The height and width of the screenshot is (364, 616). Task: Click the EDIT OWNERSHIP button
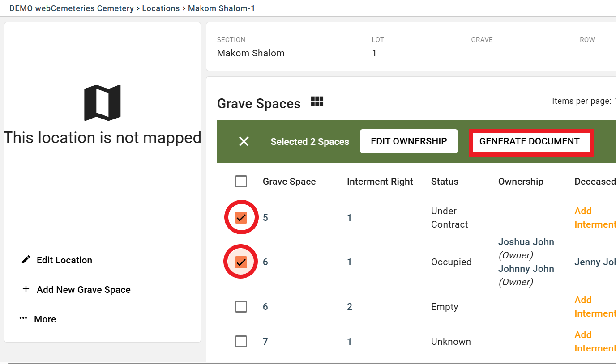pyautogui.click(x=409, y=141)
